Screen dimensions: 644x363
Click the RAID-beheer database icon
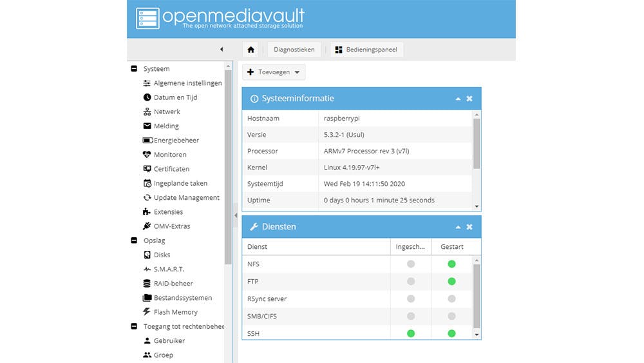tap(147, 283)
